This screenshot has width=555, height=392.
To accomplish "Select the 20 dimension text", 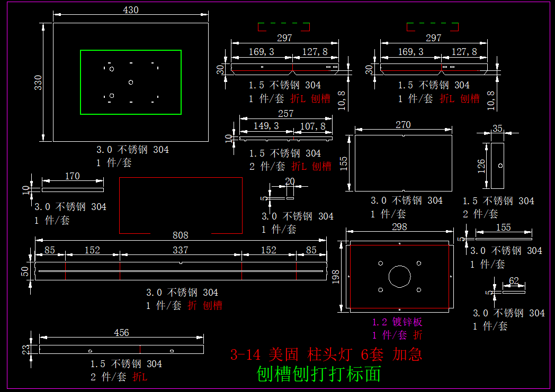I will (x=290, y=181).
